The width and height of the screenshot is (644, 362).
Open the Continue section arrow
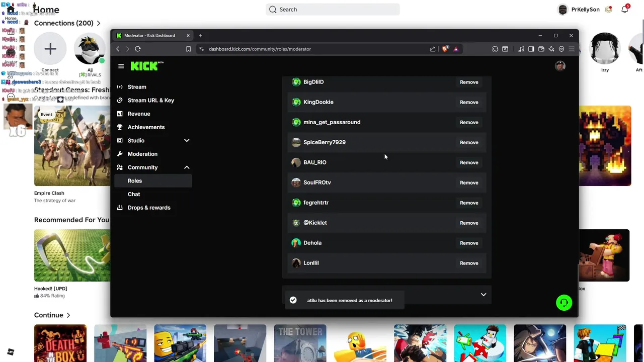tap(68, 315)
